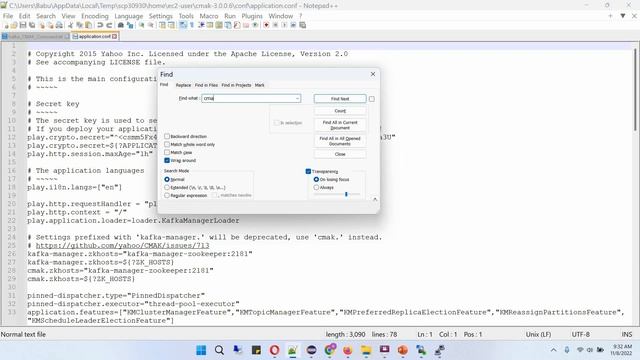The height and width of the screenshot is (360, 640).
Task: Save the file with the toolbar Save icon
Action: pos(23,25)
